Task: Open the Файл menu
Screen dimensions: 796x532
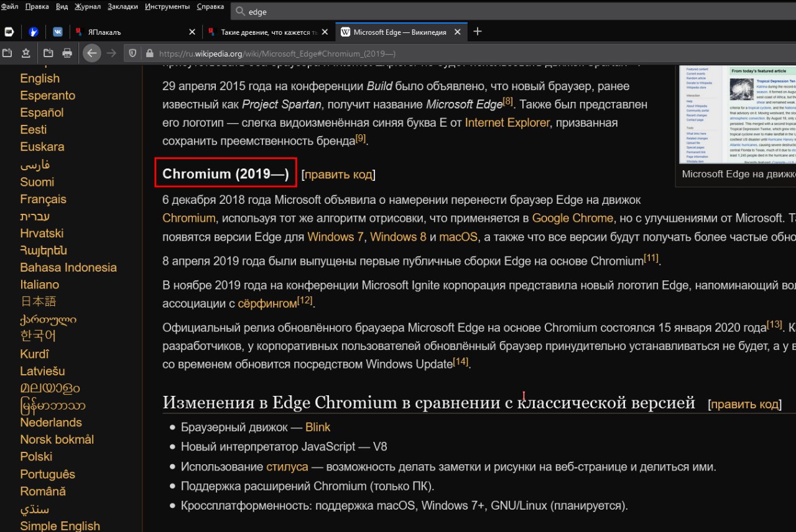Action: pyautogui.click(x=10, y=7)
